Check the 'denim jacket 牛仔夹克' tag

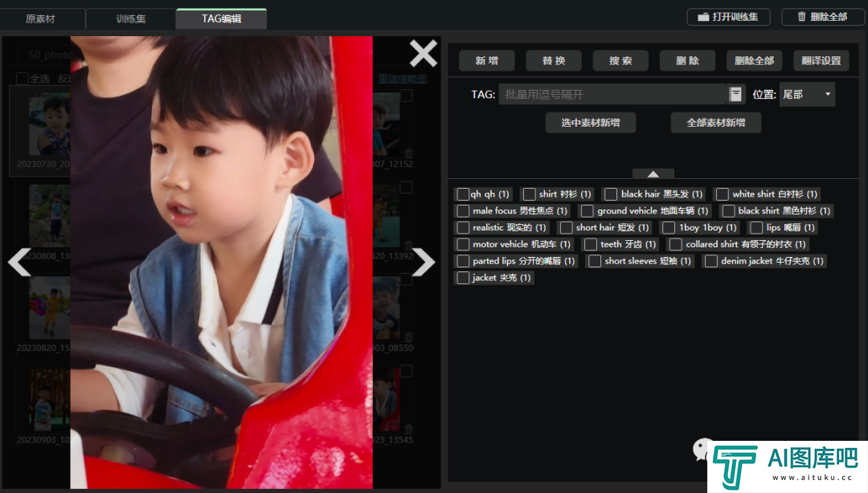711,261
